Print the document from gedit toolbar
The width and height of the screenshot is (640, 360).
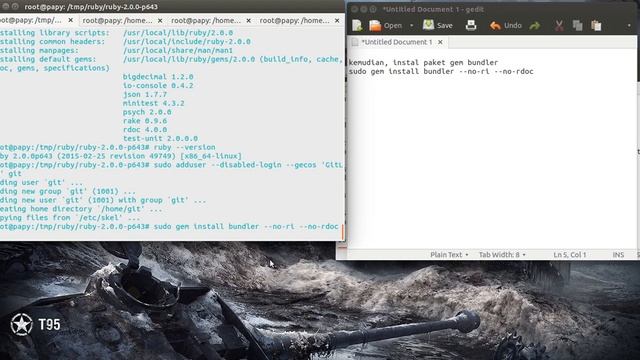click(x=471, y=25)
